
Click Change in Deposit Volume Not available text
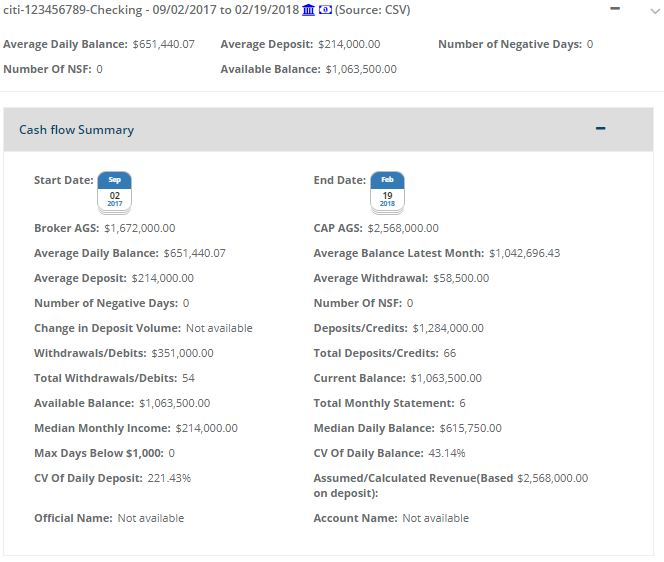[219, 328]
